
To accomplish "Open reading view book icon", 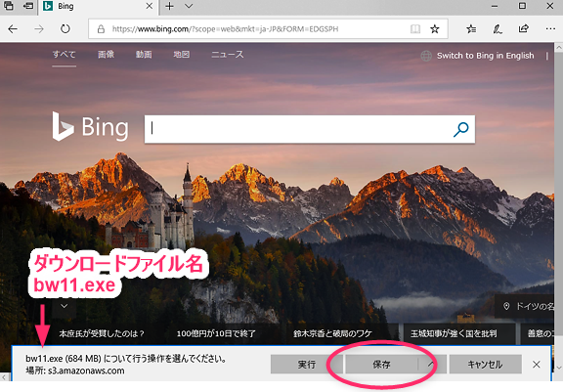I will [415, 28].
